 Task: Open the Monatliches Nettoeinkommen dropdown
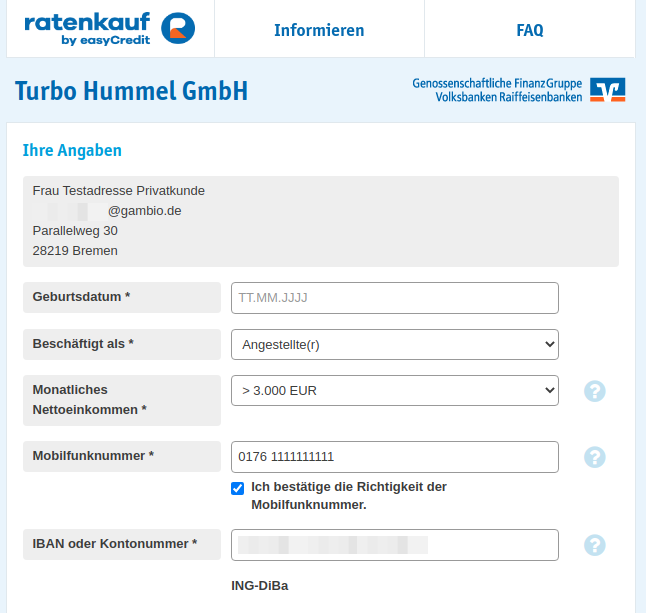[394, 390]
